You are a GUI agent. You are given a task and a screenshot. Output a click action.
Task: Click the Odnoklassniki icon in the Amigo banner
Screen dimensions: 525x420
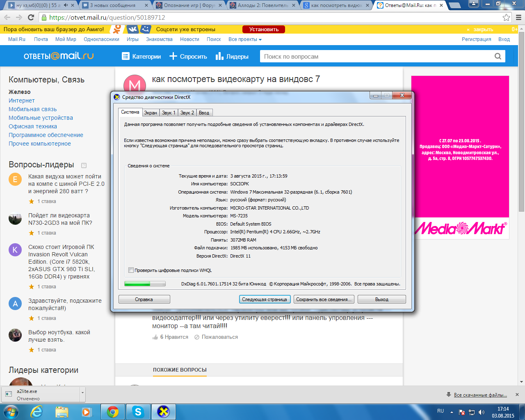pos(117,29)
